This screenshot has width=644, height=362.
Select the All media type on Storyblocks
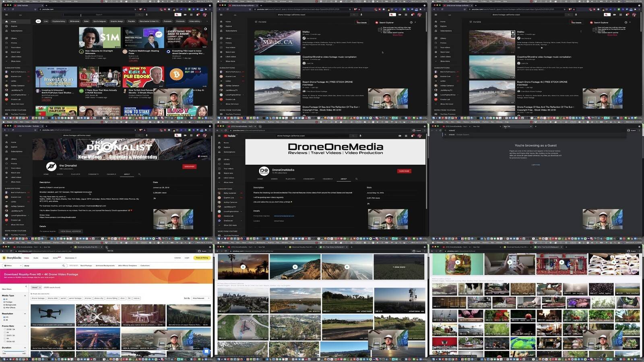(x=4, y=299)
